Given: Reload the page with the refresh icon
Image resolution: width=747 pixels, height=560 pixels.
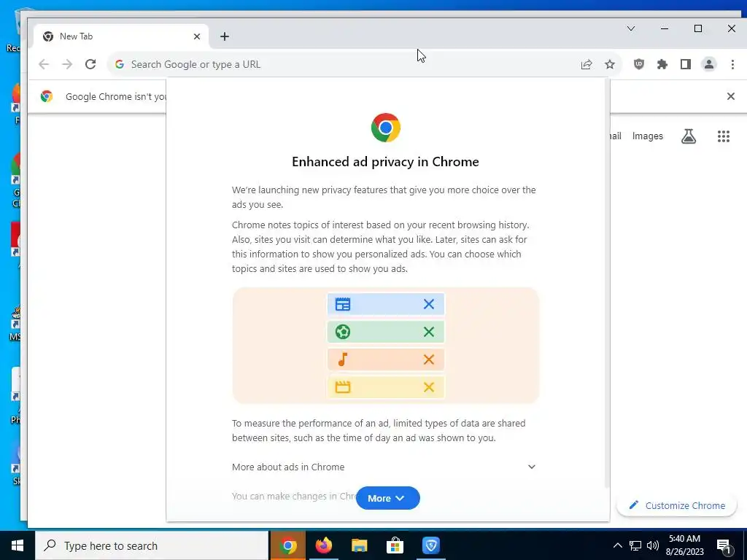Looking at the screenshot, I should (90, 64).
